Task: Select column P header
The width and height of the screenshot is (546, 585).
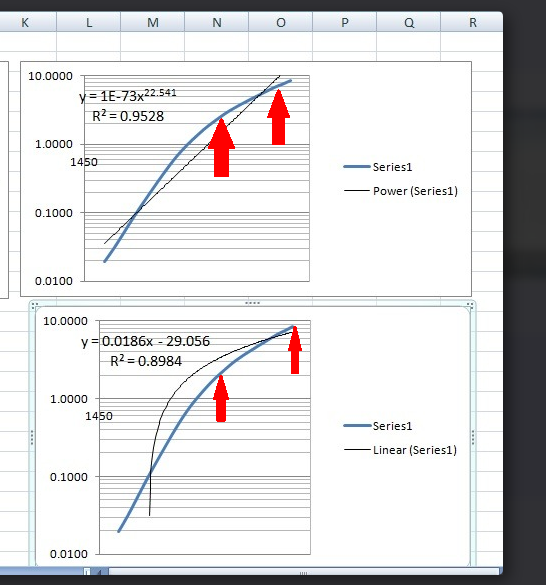Action: pyautogui.click(x=344, y=22)
